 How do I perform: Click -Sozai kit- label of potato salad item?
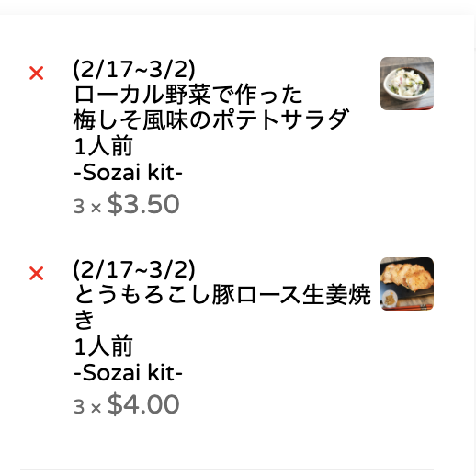(x=128, y=173)
